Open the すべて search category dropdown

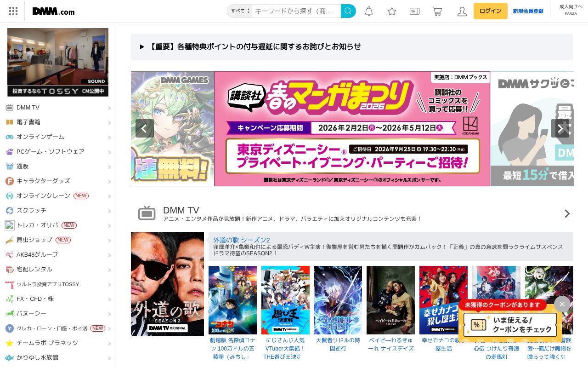click(239, 11)
